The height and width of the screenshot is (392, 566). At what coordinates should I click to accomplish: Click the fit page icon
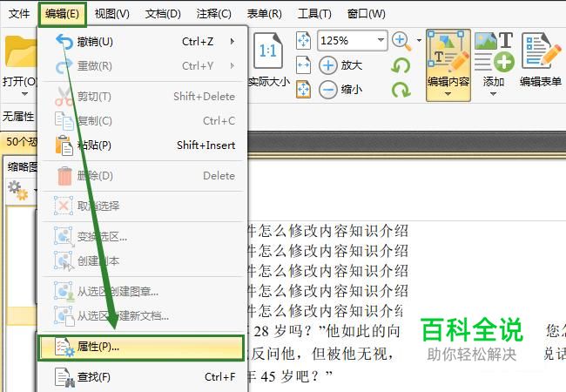click(x=303, y=40)
